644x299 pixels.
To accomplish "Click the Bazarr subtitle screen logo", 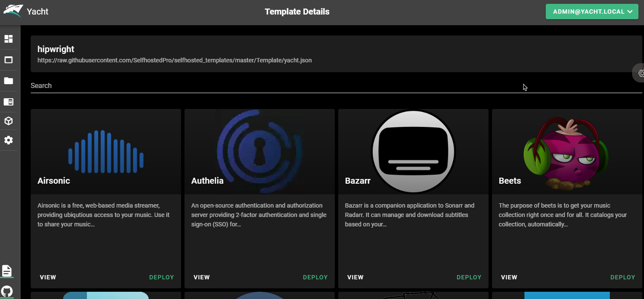I will [x=413, y=152].
